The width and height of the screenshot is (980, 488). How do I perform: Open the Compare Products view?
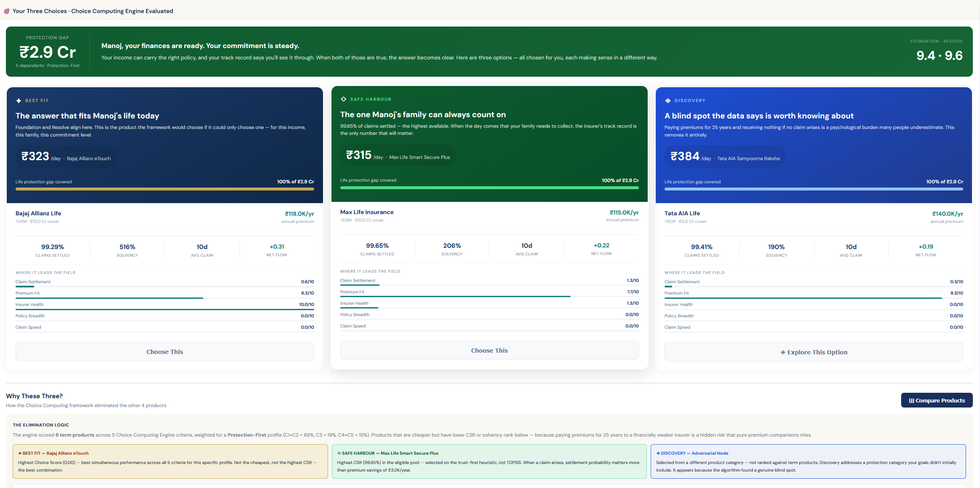point(937,400)
